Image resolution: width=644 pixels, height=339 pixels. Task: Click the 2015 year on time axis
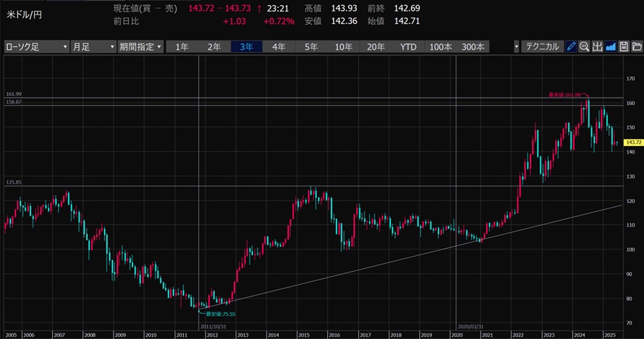click(304, 335)
